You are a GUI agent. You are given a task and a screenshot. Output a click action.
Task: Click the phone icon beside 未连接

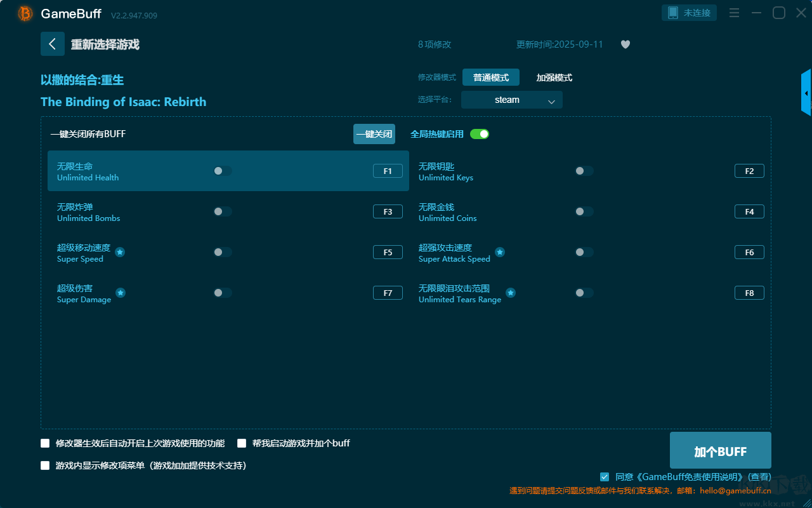(673, 13)
